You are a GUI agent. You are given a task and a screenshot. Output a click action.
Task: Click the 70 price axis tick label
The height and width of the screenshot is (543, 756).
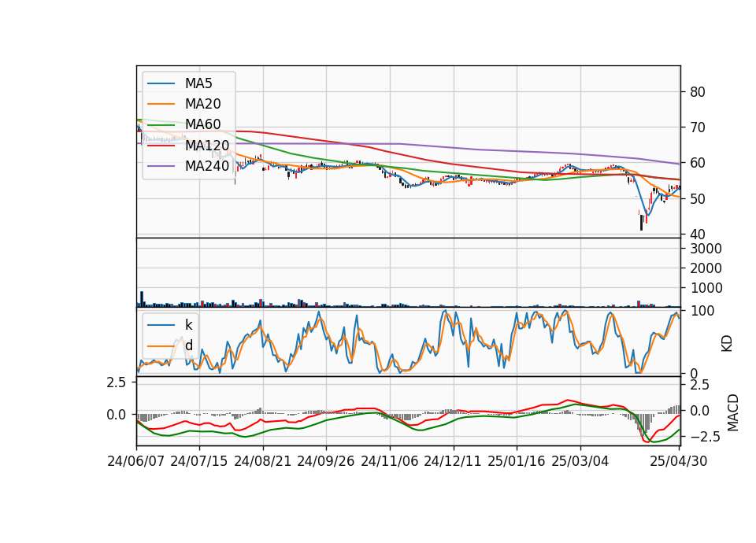coord(697,127)
